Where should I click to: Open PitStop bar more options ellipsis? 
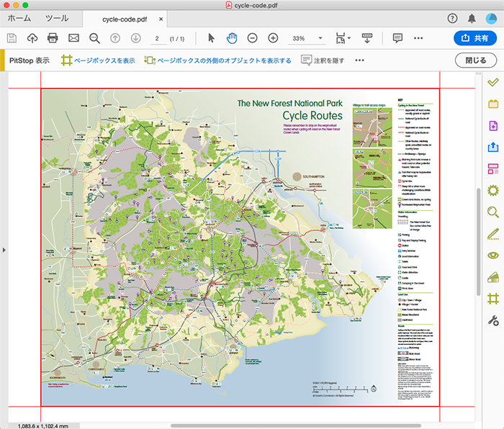point(360,60)
